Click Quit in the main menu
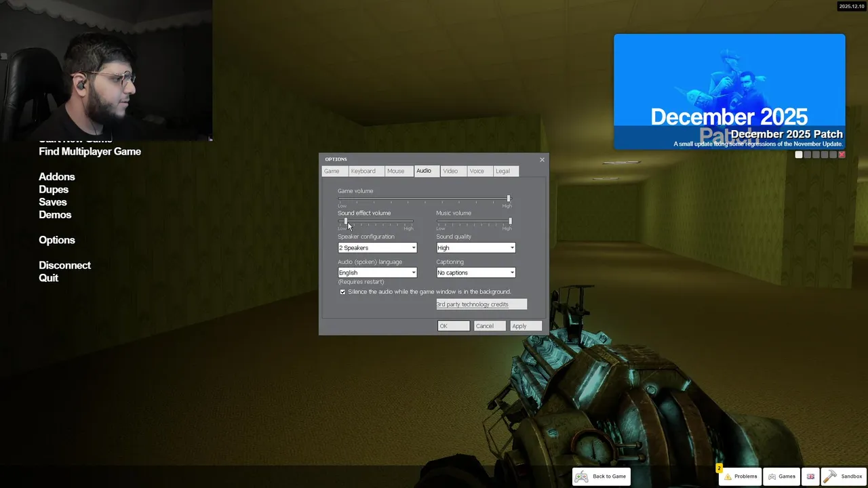868x488 pixels. coord(48,278)
